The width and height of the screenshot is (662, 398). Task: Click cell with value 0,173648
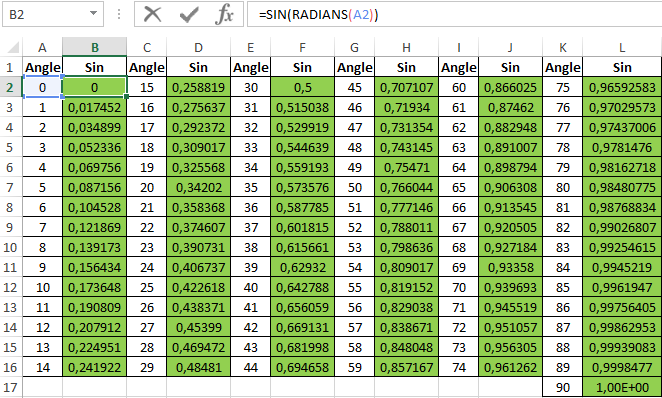click(x=95, y=287)
